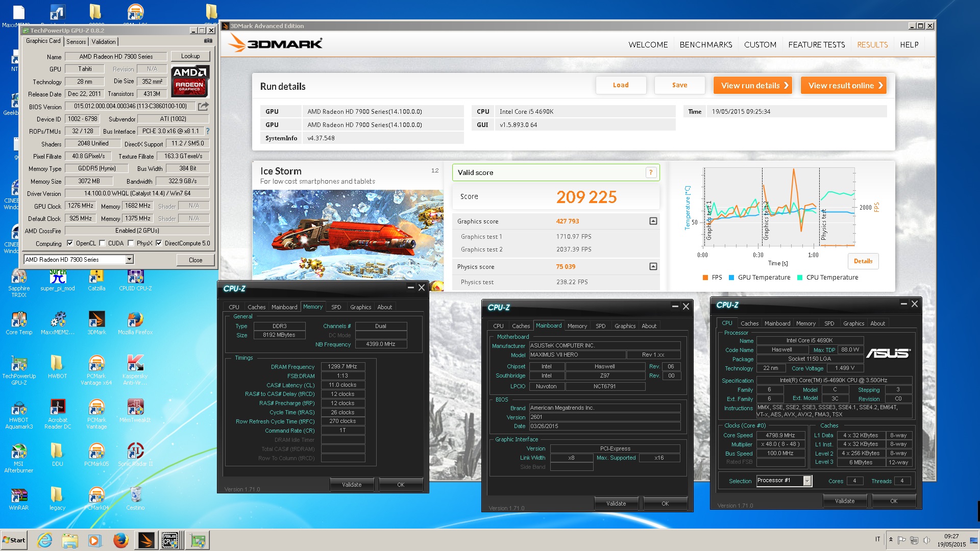Collapse the Physics score section
Screen dimensions: 980x551
[653, 267]
